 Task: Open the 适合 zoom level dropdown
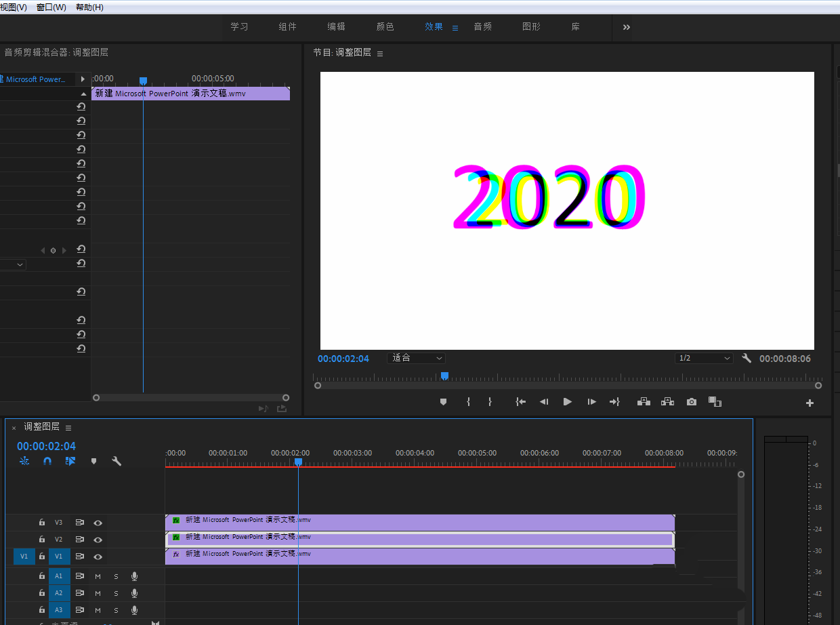click(x=416, y=358)
